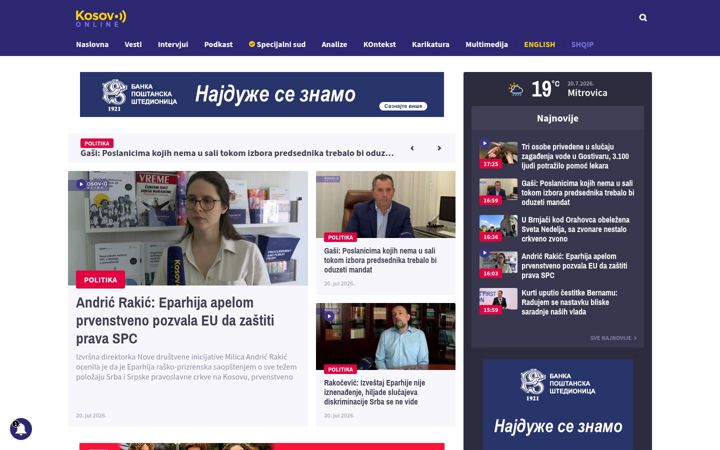Click POLITIKA tag on main Andrić Rakić story
This screenshot has width=720, height=450.
pyautogui.click(x=101, y=279)
